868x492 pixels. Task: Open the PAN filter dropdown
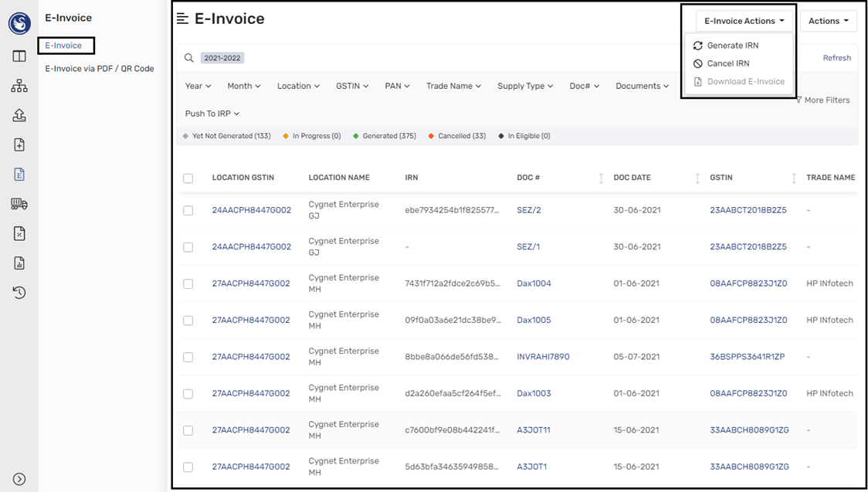tap(397, 86)
